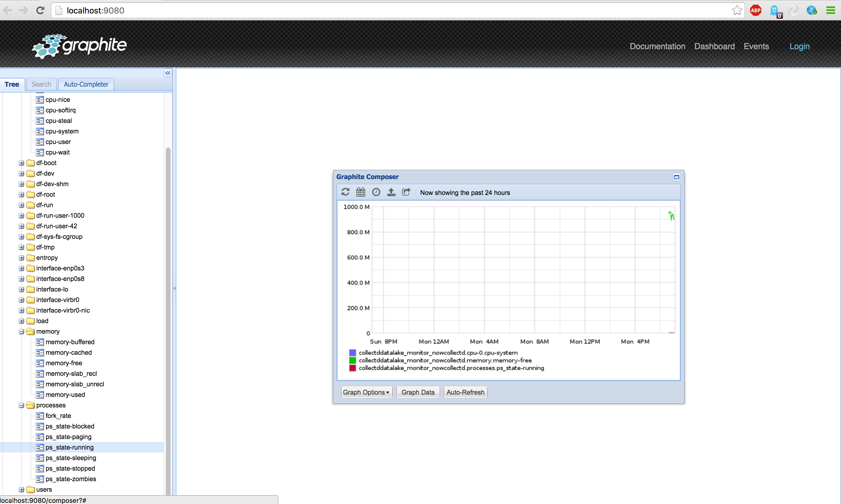
Task: Click the blue cpu-system legend swatch
Action: click(x=353, y=353)
